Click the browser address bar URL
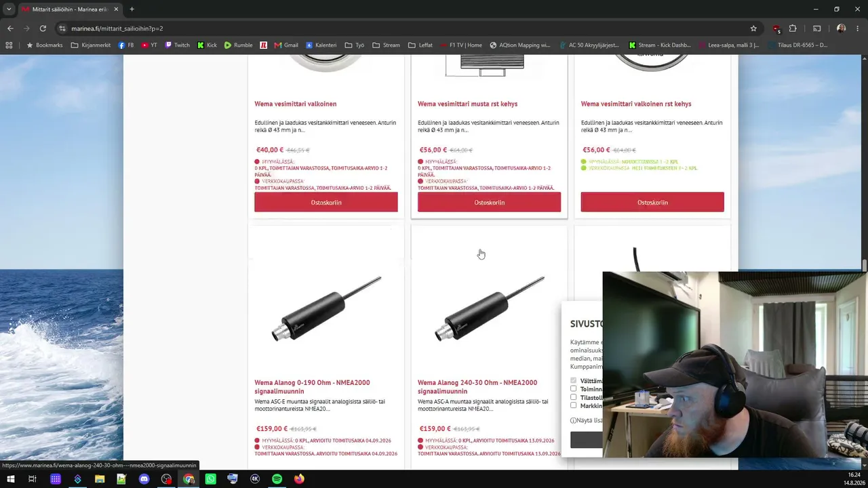The height and width of the screenshot is (488, 868). (117, 28)
